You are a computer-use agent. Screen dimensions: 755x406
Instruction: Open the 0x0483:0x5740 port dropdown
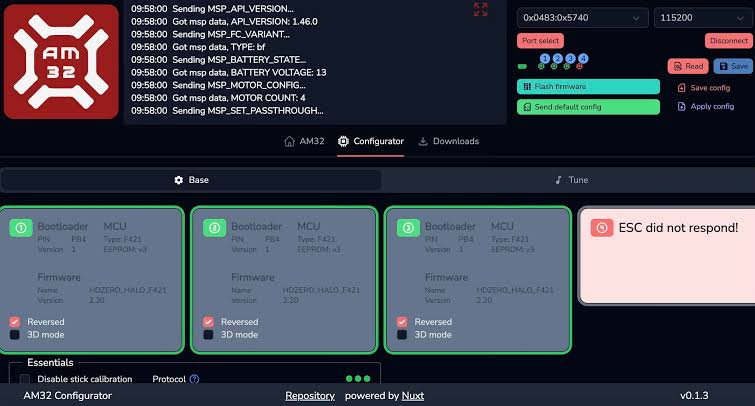point(583,18)
